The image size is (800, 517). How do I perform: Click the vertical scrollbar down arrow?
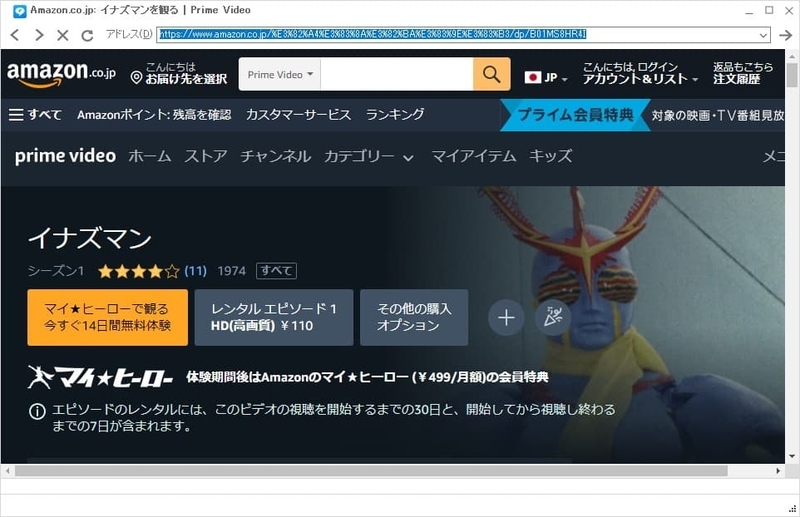[792, 456]
